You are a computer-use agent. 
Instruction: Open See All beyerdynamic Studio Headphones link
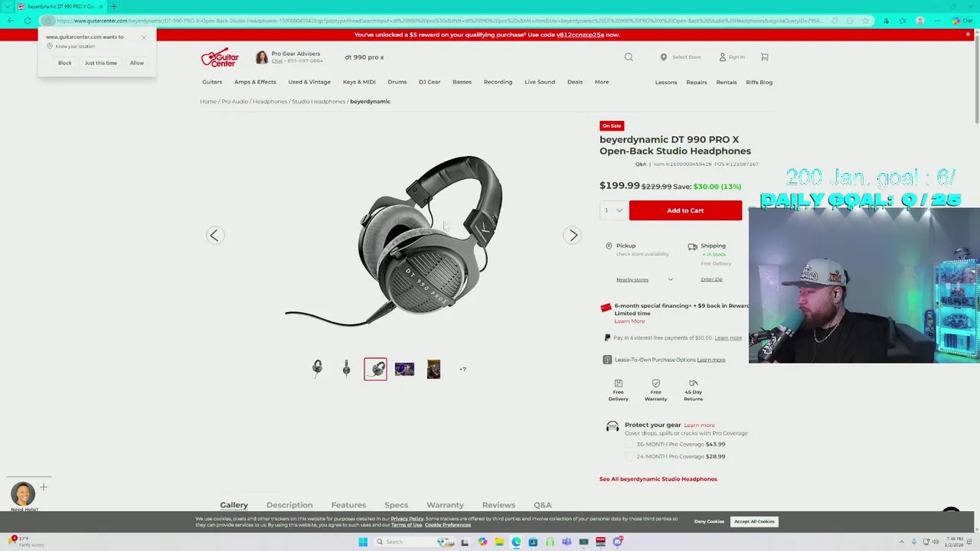click(658, 479)
